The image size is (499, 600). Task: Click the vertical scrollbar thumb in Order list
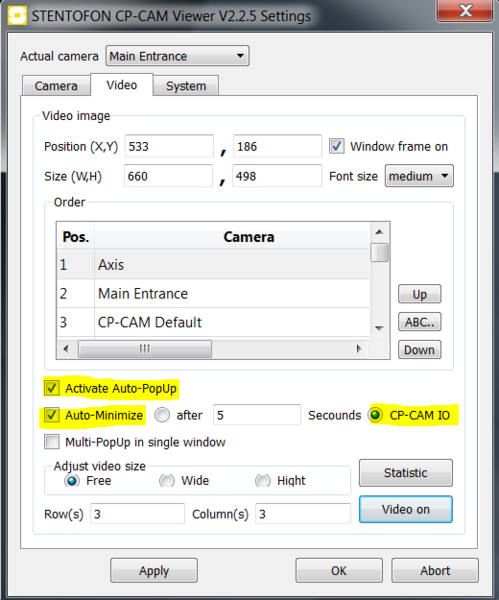pos(379,253)
